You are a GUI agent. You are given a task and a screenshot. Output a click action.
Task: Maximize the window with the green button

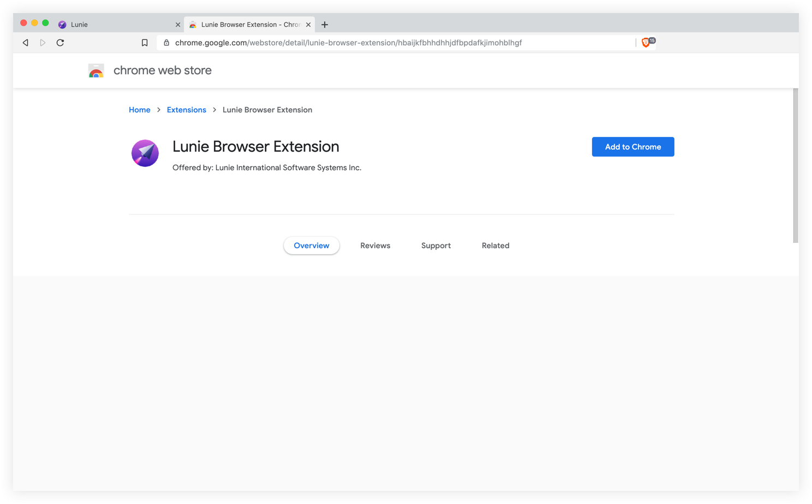click(x=45, y=23)
